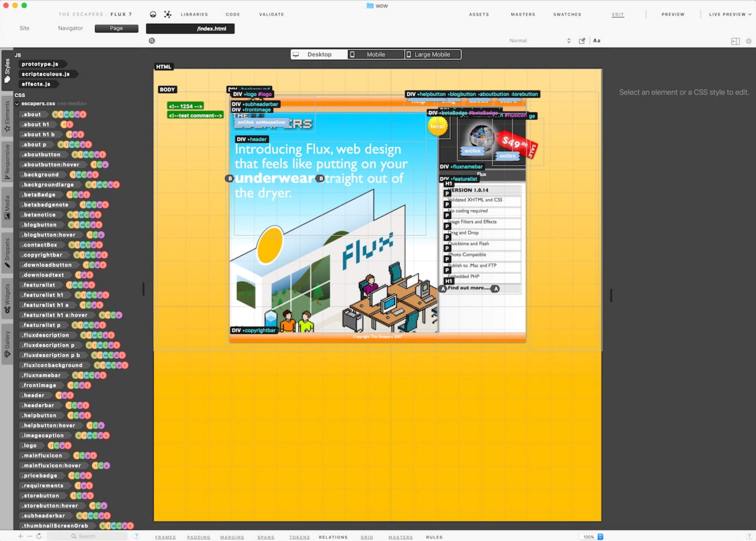Image resolution: width=756 pixels, height=541 pixels.
Task: Toggle the Margins overlay
Action: coord(232,537)
